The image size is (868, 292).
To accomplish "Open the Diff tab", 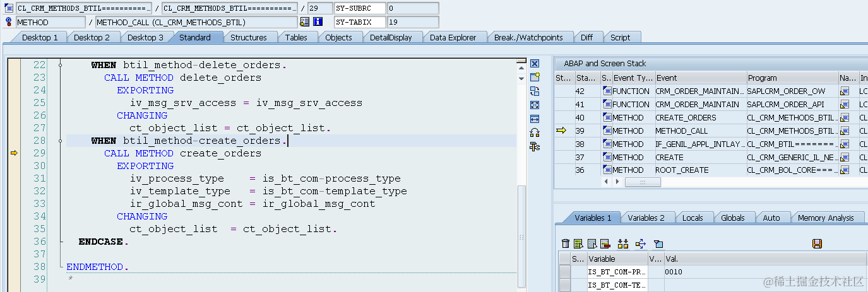I will tap(587, 37).
